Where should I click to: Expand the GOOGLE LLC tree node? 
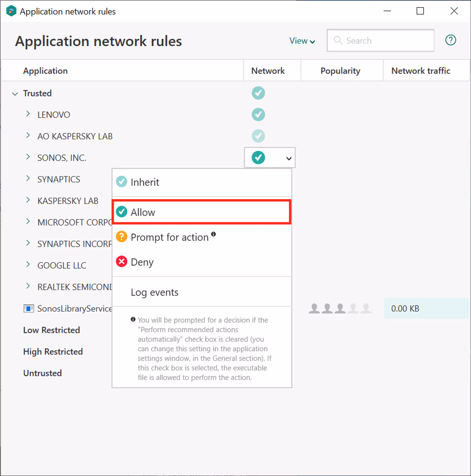click(28, 265)
